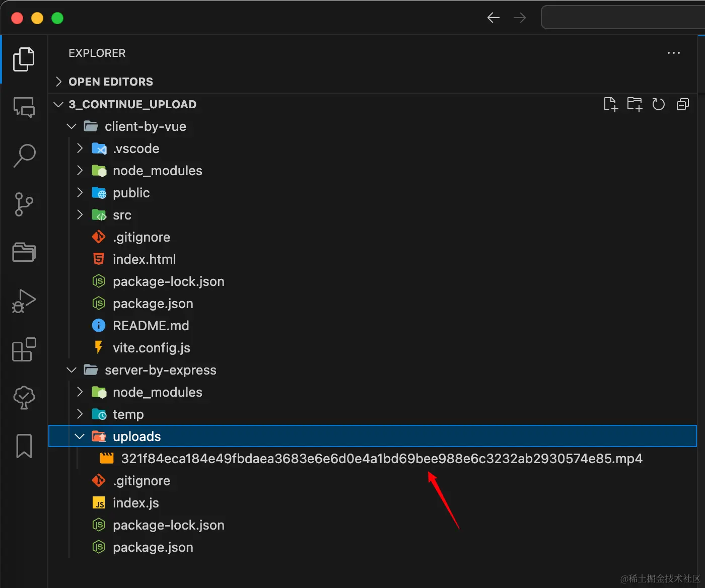Expand node_modules under client-by-vue
This screenshot has width=705, height=588.
[373, 171]
